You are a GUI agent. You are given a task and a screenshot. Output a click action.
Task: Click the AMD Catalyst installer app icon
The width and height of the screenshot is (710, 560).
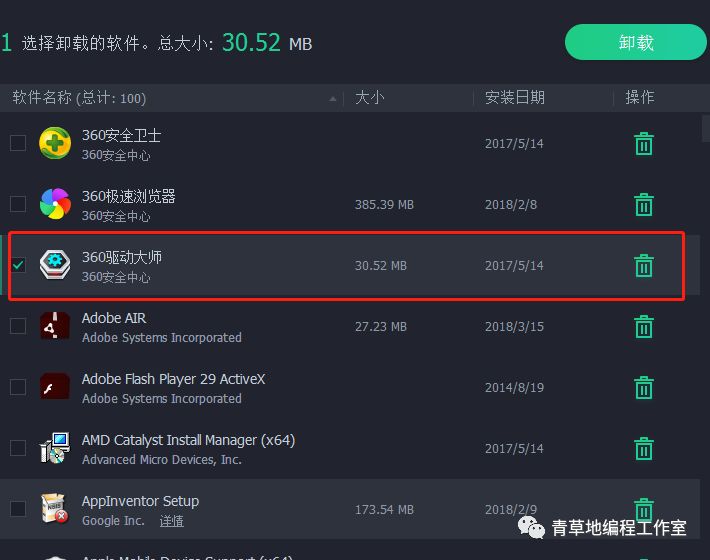(x=55, y=448)
